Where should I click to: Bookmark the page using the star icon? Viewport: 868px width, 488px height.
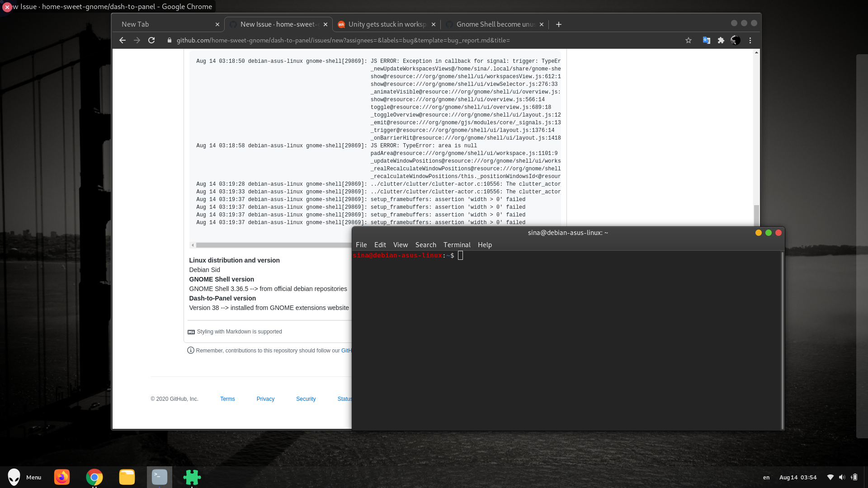pos(689,40)
